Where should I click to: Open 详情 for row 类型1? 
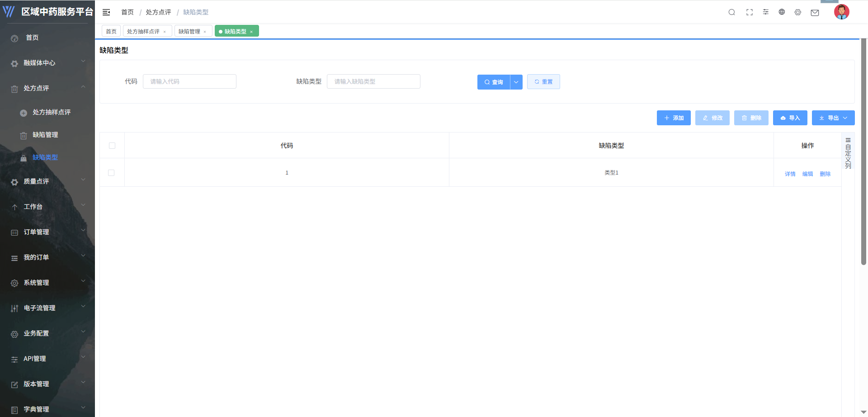(x=790, y=174)
